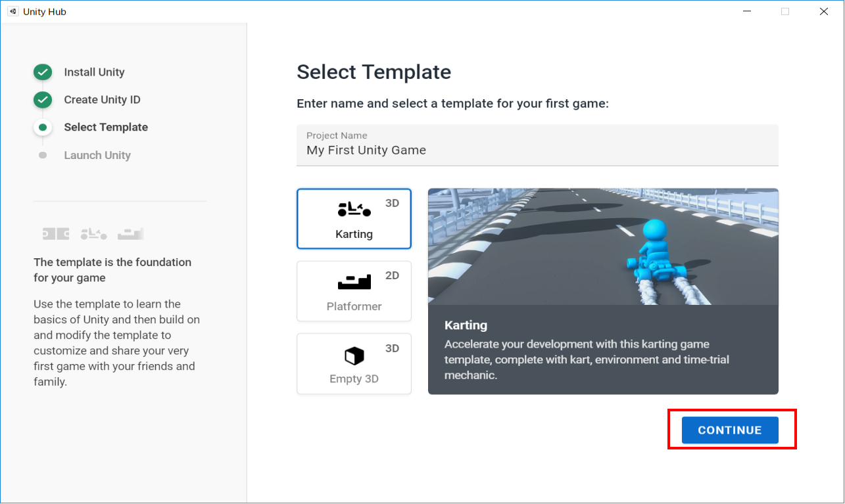Click the Create Unity ID green checkmark icon

coord(43,100)
